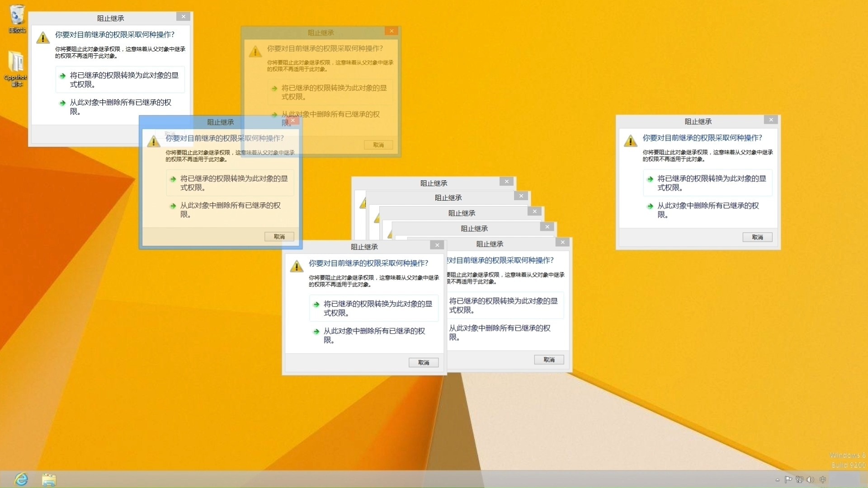Choose 将已继承的权限转换 in dialog beside Recycle Bin

120,80
